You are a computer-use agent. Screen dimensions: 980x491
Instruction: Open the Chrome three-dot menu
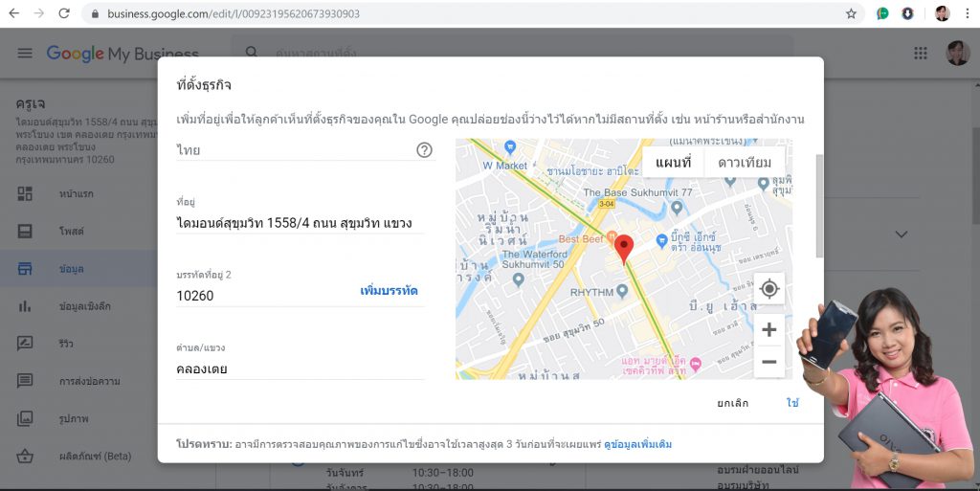point(967,13)
